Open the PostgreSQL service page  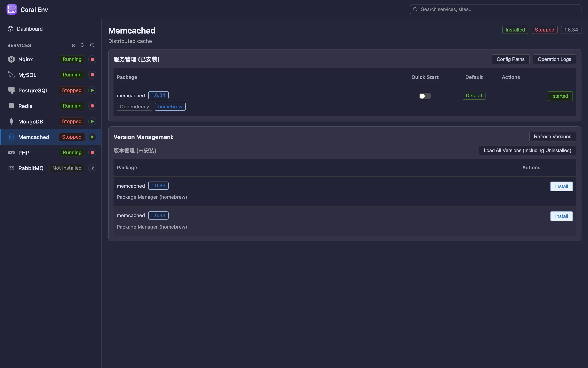tap(51, 91)
